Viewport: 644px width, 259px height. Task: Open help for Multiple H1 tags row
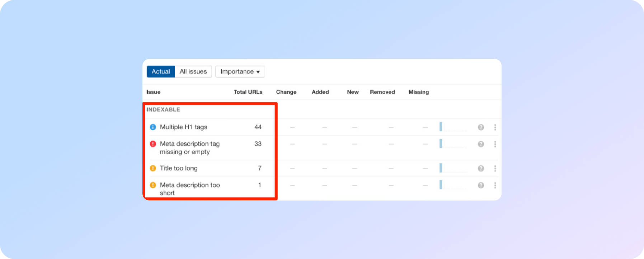coord(481,127)
